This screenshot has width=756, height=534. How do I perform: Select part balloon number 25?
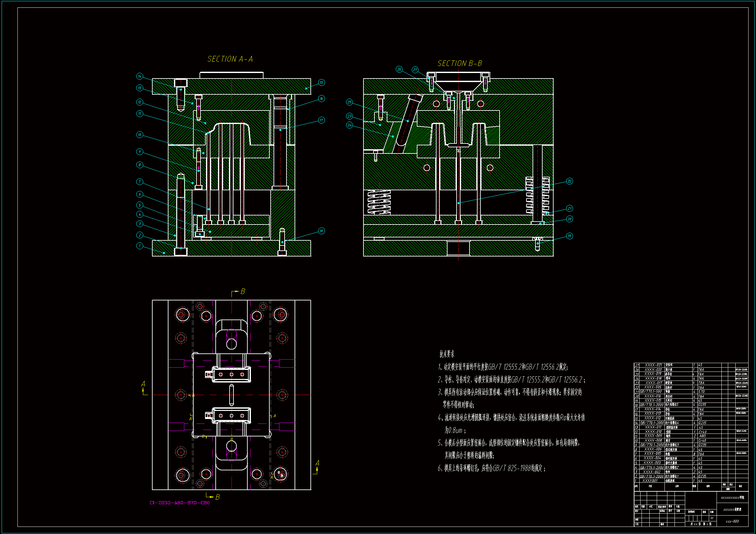click(x=349, y=102)
